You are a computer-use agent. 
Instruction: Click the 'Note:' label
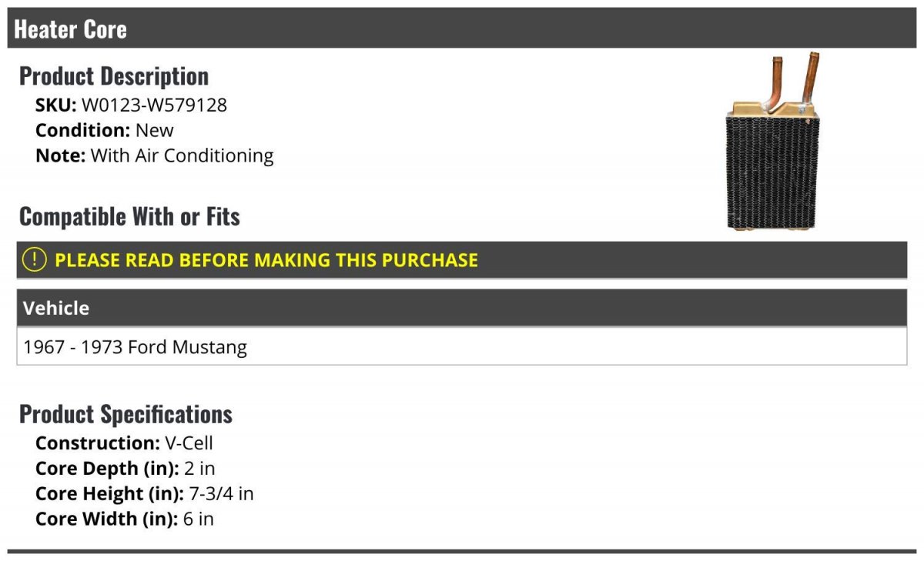(x=60, y=155)
